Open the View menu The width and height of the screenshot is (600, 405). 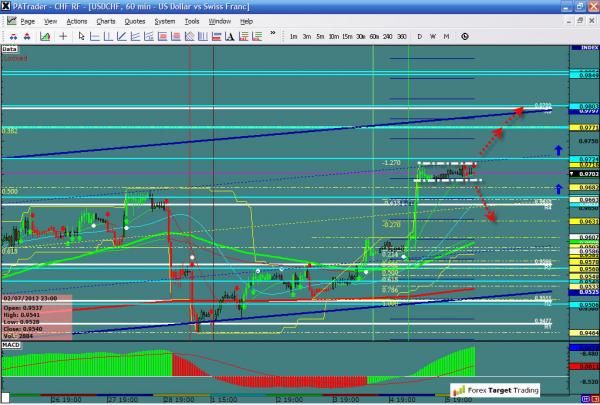pos(51,21)
